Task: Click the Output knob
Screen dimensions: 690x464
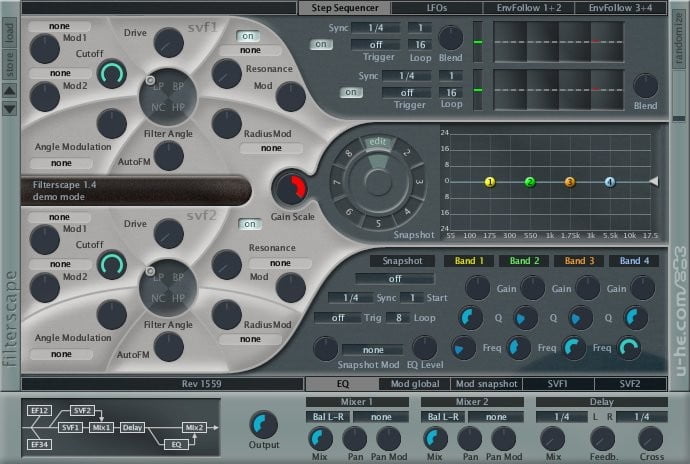Action: tap(264, 424)
